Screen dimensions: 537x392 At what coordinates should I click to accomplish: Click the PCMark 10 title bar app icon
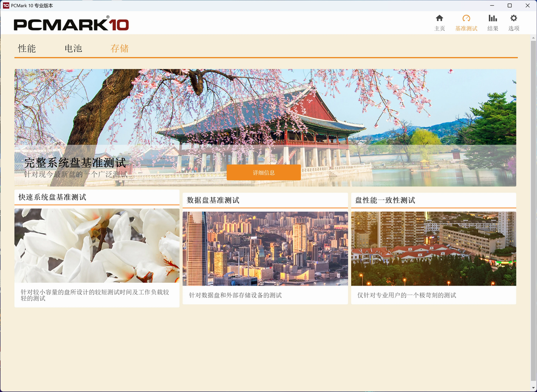6,5
